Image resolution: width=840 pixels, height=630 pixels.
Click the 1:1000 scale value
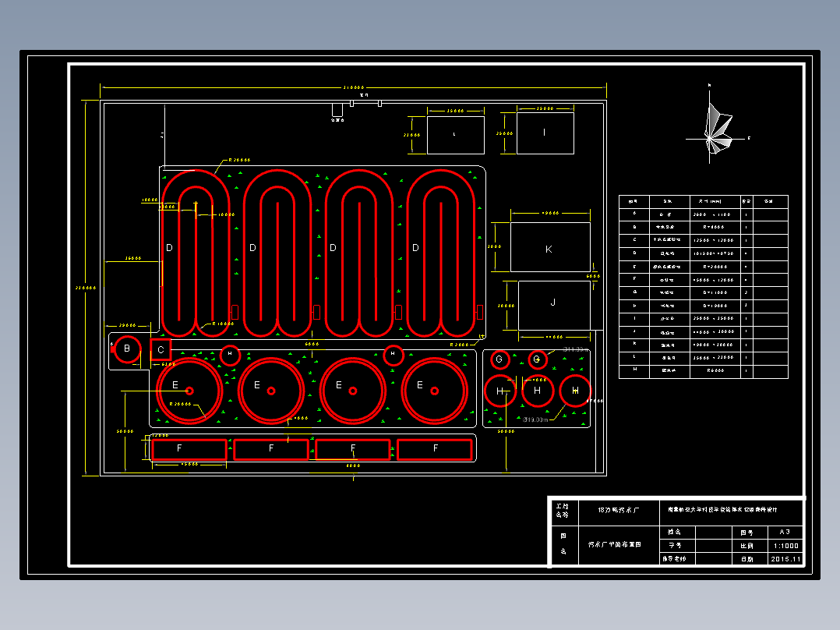pos(785,545)
